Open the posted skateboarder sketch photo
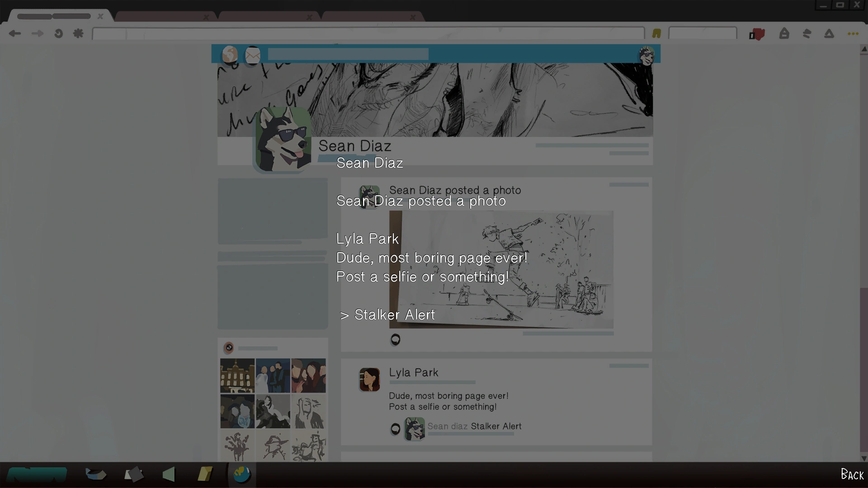The width and height of the screenshot is (868, 488). 501,269
